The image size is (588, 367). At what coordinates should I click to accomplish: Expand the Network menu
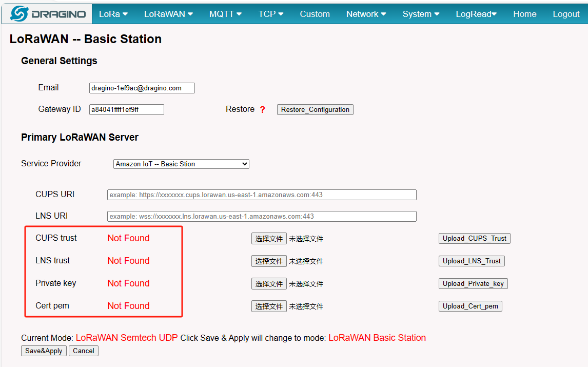click(366, 14)
